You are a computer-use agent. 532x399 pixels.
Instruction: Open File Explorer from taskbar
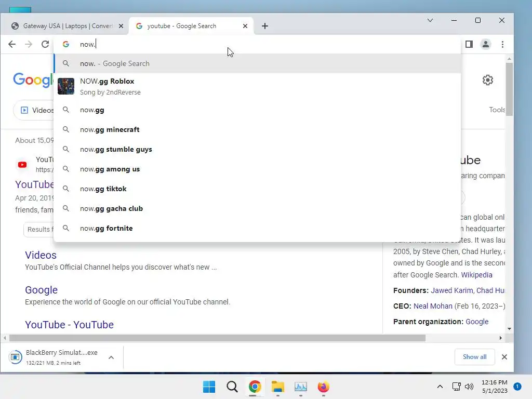[278, 387]
